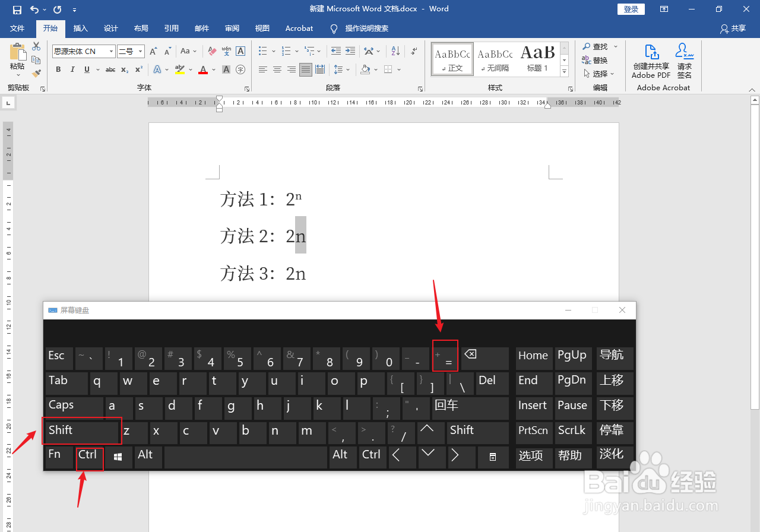Click the Save icon in title bar
The image size is (760, 532).
pyautogui.click(x=17, y=9)
